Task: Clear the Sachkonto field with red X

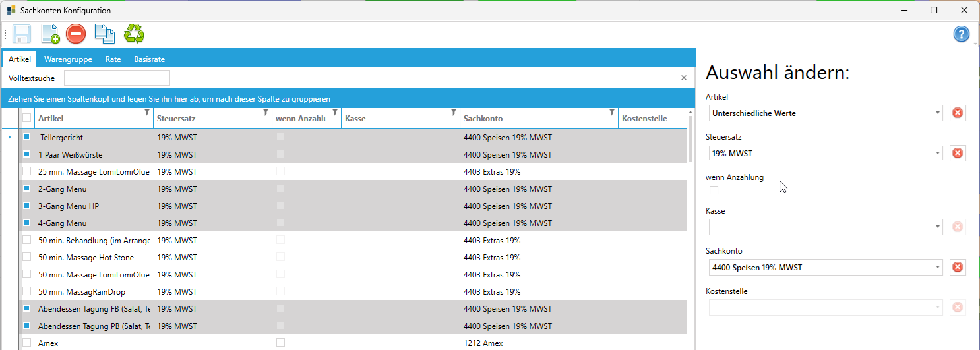Action: [x=958, y=267]
